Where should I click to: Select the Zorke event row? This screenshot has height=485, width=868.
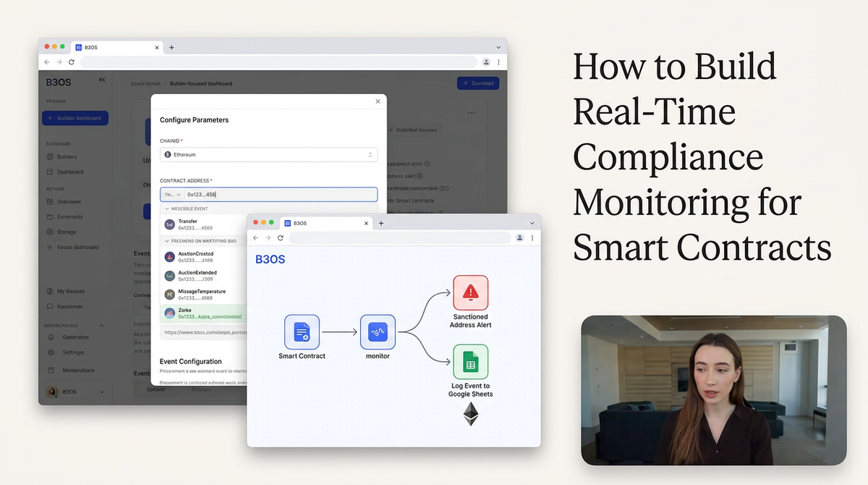tap(202, 313)
